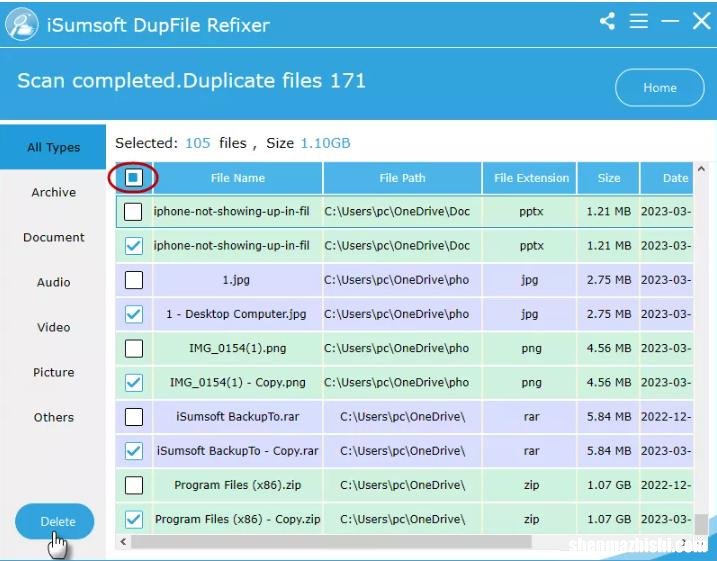The image size is (717, 561).
Task: Sort by the Date column header
Action: pyautogui.click(x=667, y=178)
